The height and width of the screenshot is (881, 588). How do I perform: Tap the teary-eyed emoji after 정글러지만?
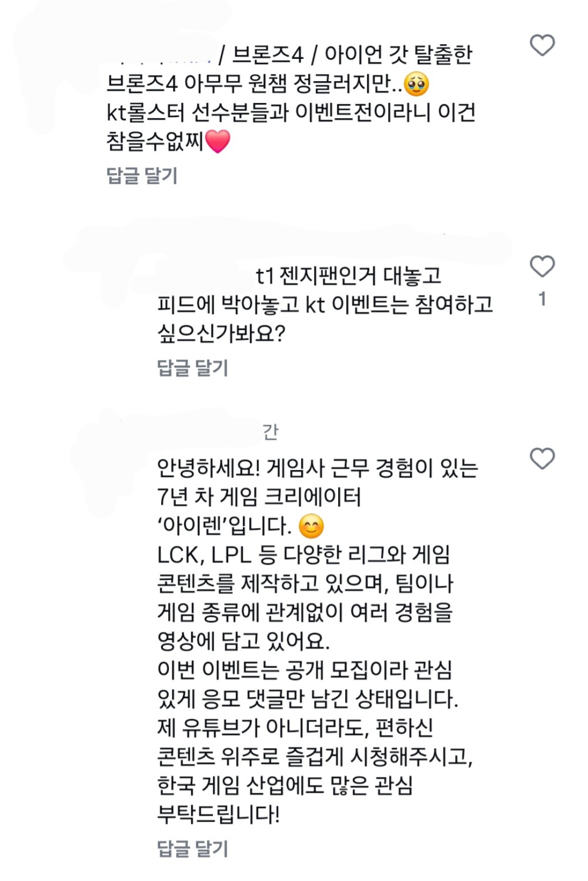416,84
